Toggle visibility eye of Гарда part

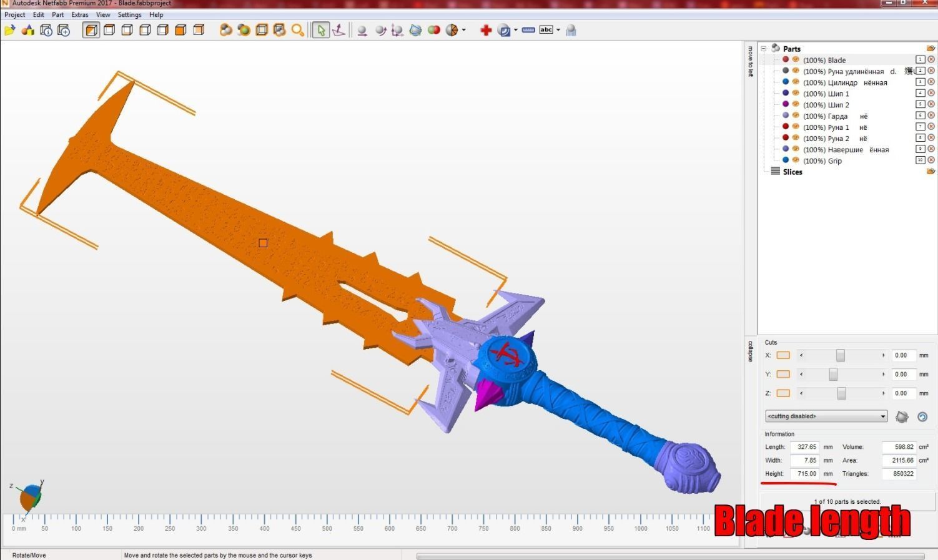pos(796,116)
